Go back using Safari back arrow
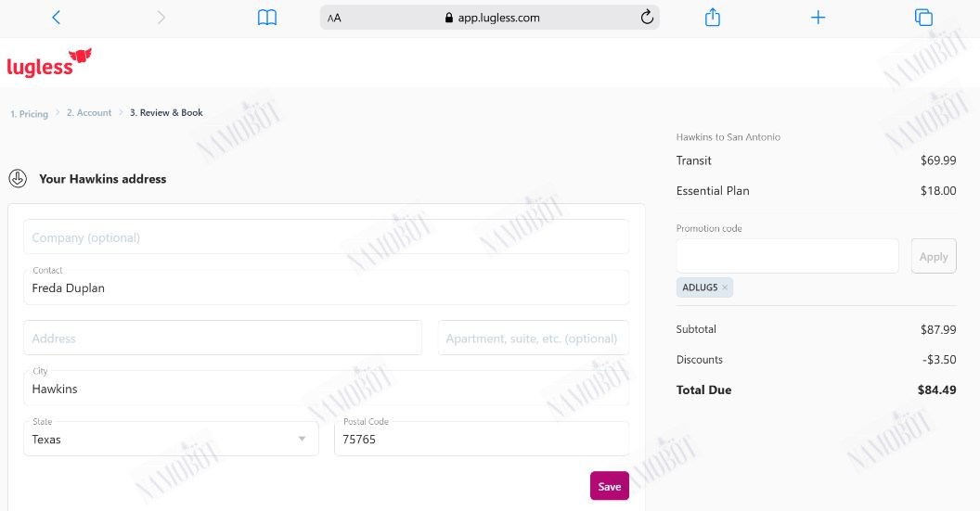Viewport: 980px width, 511px height. coord(56,18)
